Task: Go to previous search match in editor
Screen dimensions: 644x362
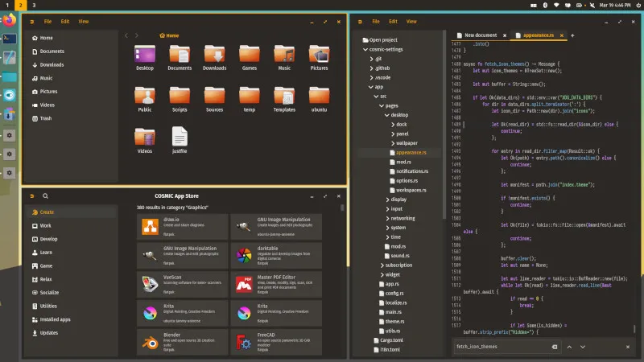Action: pyautogui.click(x=569, y=347)
